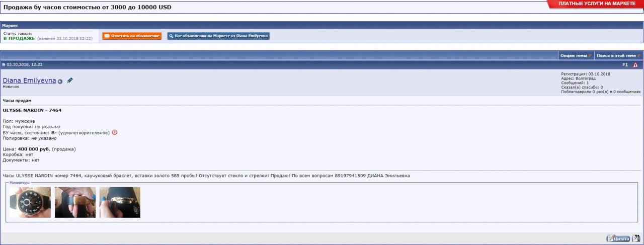Open the first watch face thumbnail

click(30, 202)
